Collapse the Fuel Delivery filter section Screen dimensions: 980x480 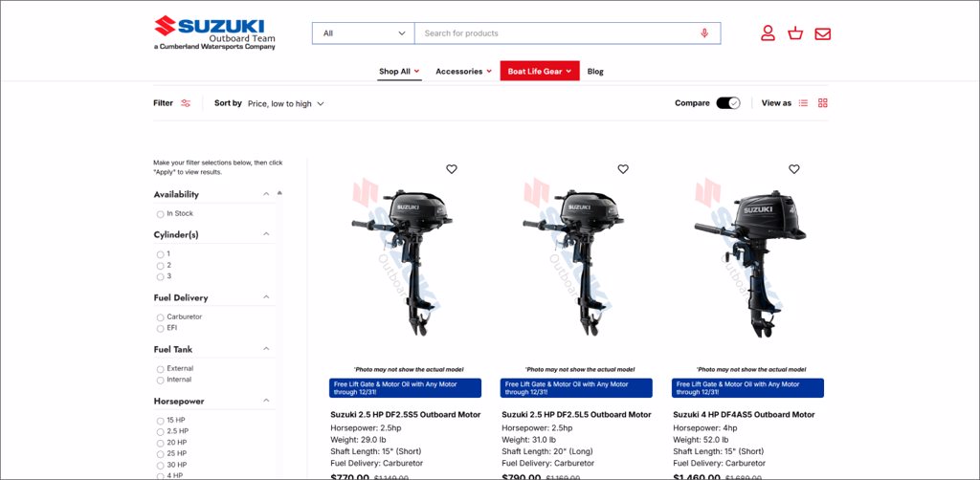(x=266, y=297)
